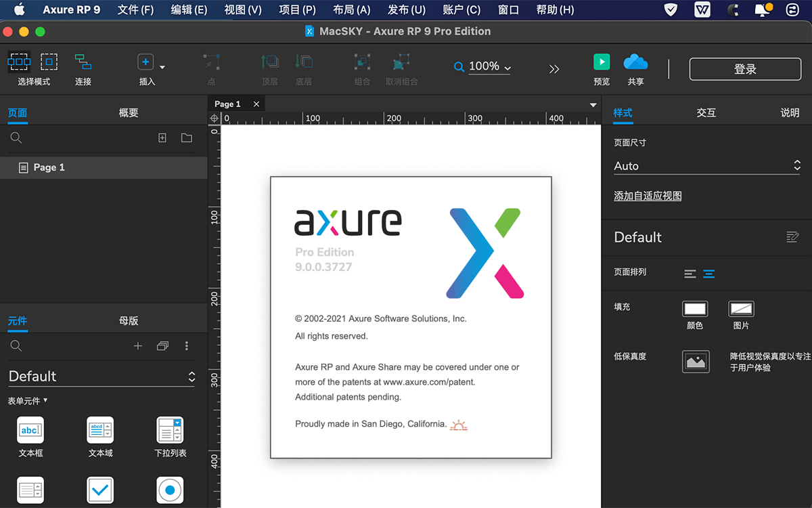Image resolution: width=812 pixels, height=508 pixels.
Task: Activate the Connect (连接) tool
Action: [83, 62]
